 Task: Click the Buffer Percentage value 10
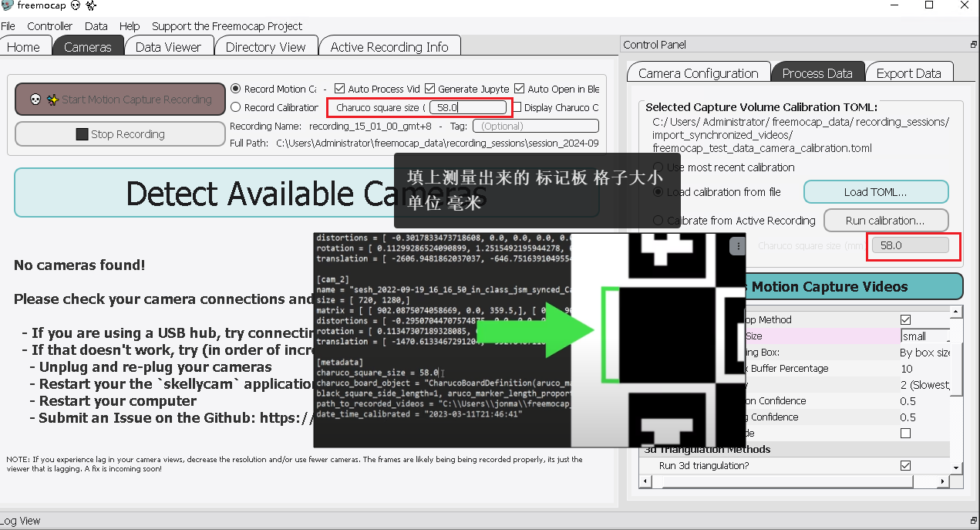point(907,369)
